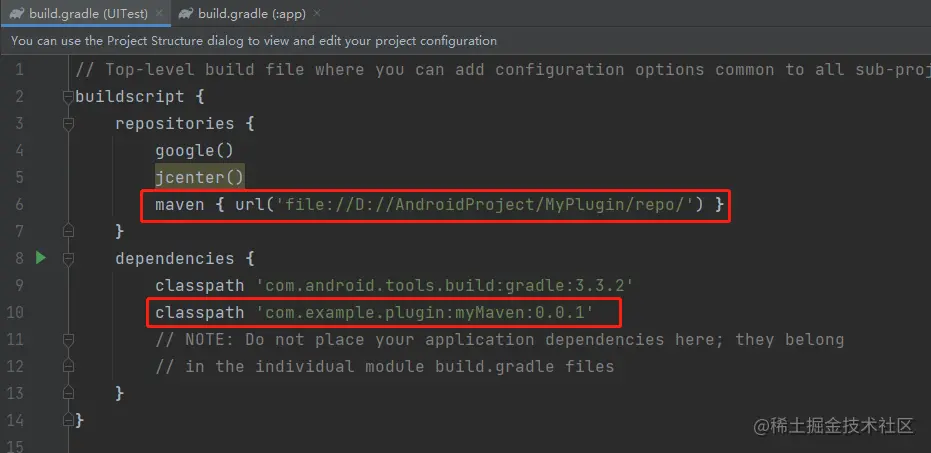This screenshot has height=453, width=931.
Task: Click fold marker at the NOTE comment
Action: coord(68,340)
